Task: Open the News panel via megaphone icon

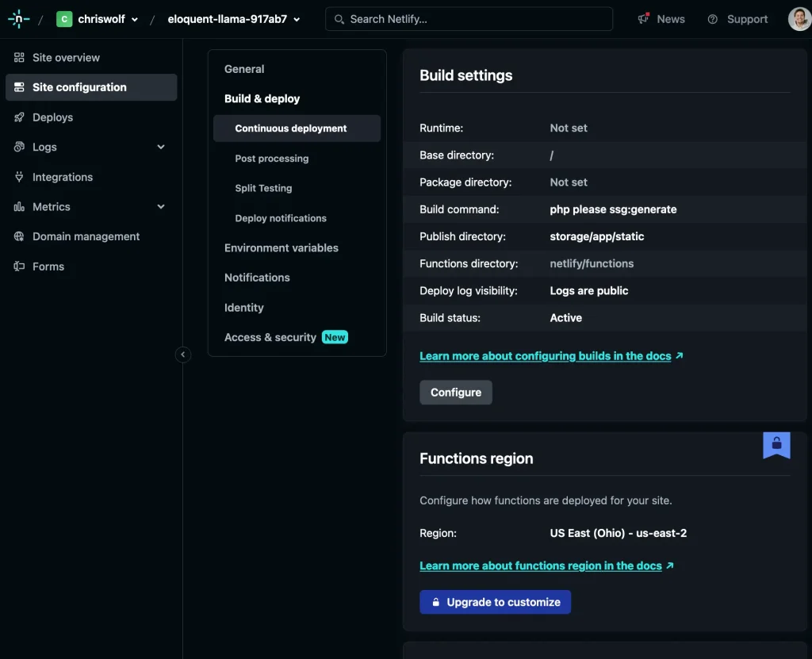Action: point(644,18)
